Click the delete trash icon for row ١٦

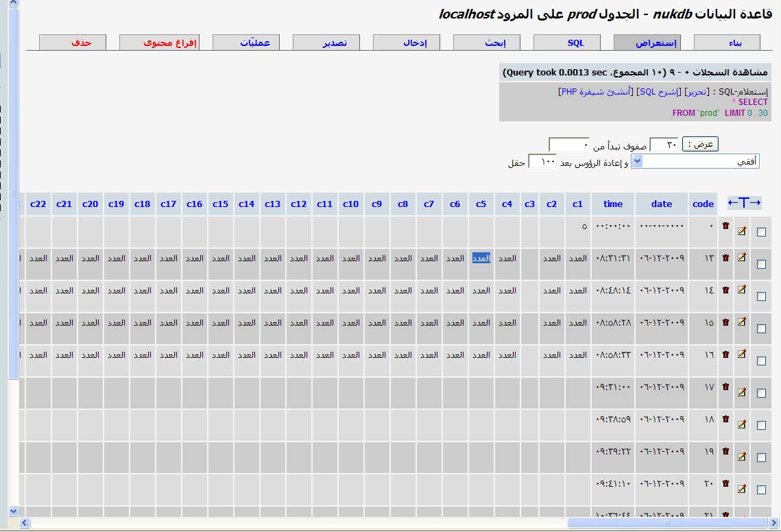pos(725,354)
